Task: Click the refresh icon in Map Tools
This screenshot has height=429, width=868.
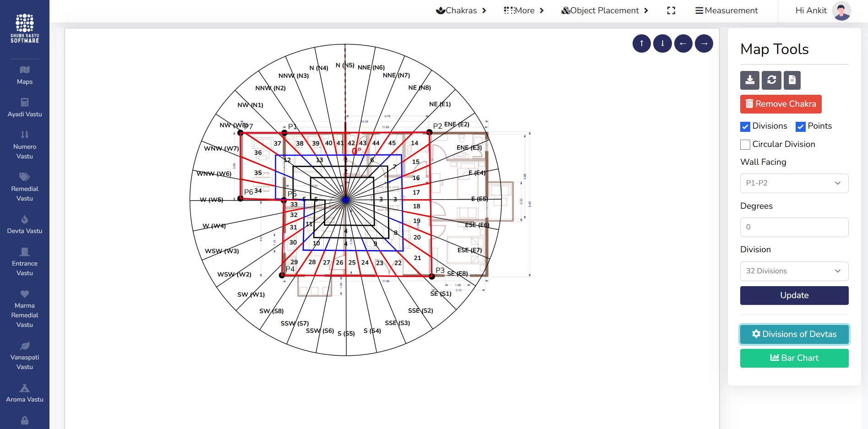Action: 771,80
